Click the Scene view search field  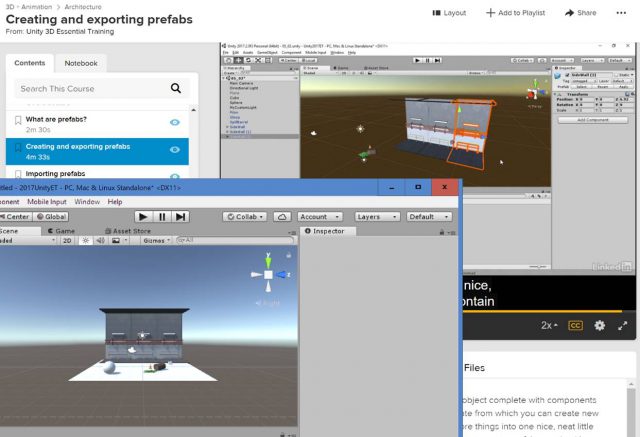[236, 240]
